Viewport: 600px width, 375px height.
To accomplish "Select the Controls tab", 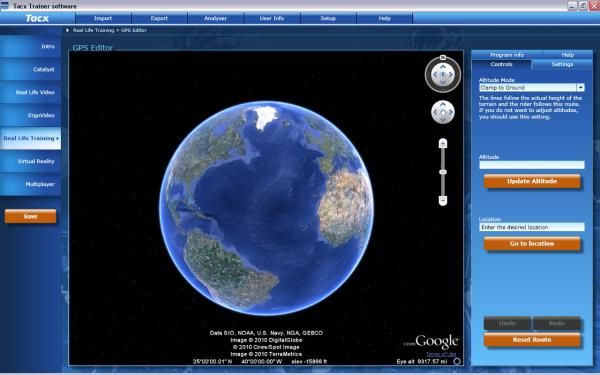I will point(501,64).
